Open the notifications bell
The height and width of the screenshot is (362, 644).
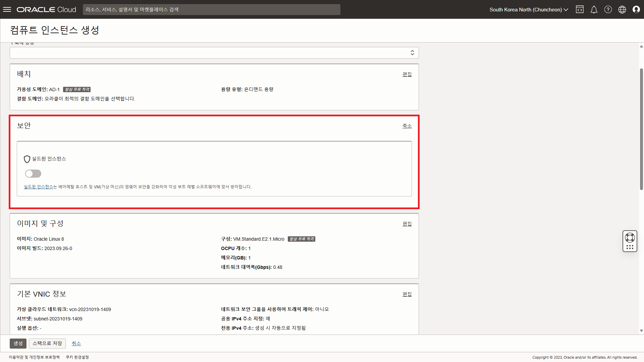594,9
